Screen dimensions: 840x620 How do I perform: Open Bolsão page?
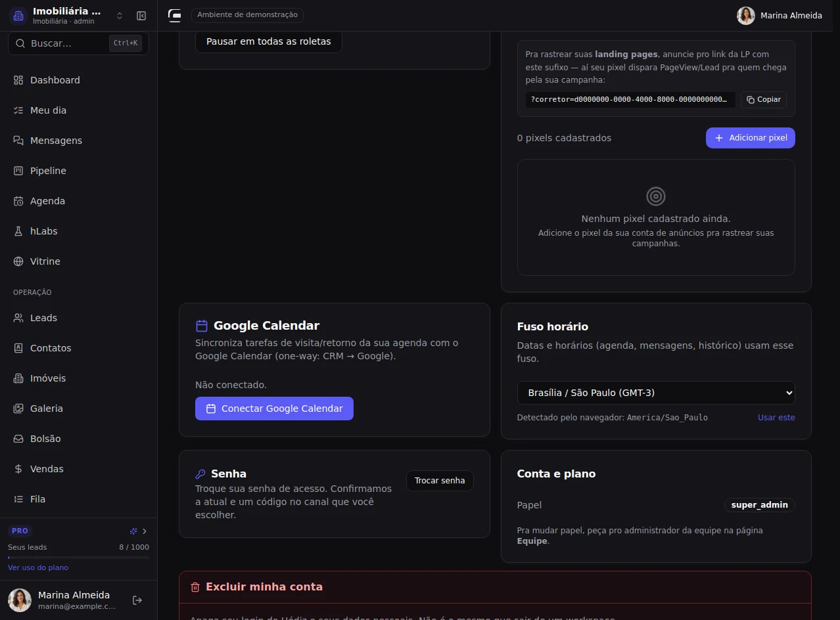[78, 439]
